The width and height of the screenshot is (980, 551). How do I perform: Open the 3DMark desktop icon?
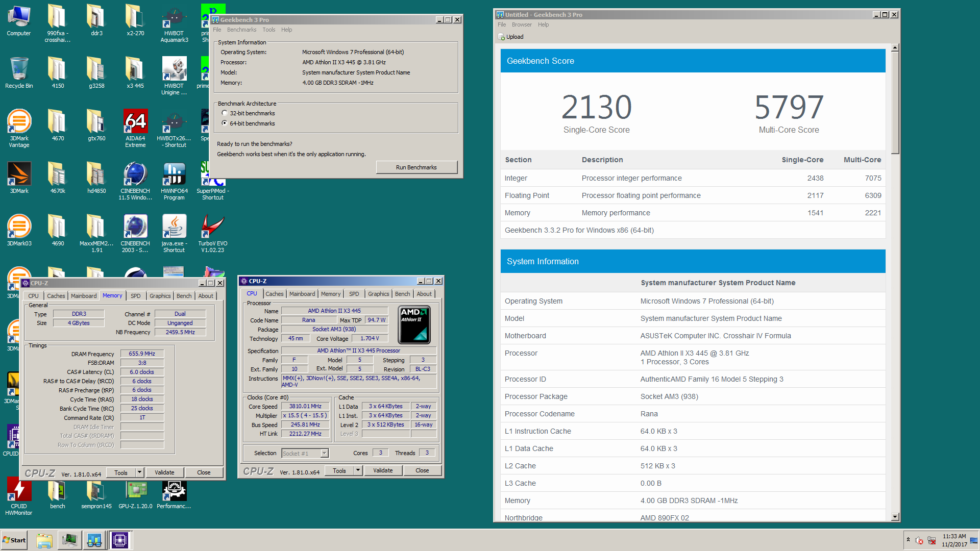tap(19, 178)
